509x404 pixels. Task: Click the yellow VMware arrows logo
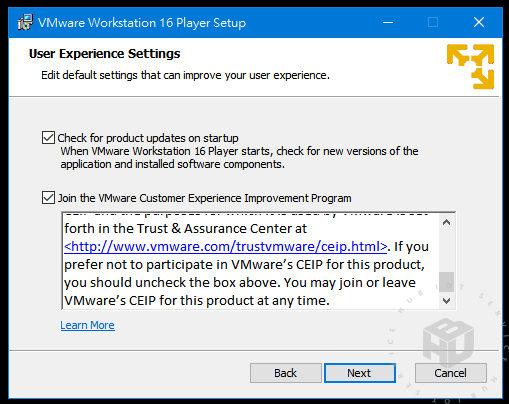pos(470,67)
